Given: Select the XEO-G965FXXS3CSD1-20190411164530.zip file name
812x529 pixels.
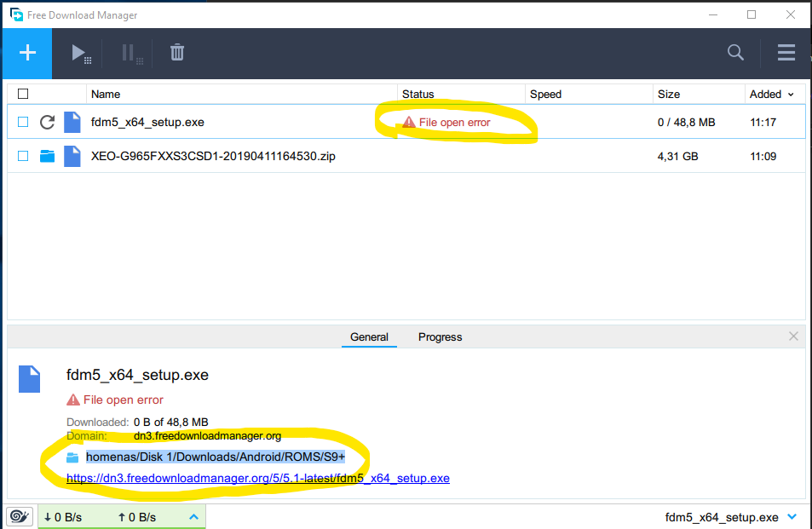Looking at the screenshot, I should [x=213, y=156].
